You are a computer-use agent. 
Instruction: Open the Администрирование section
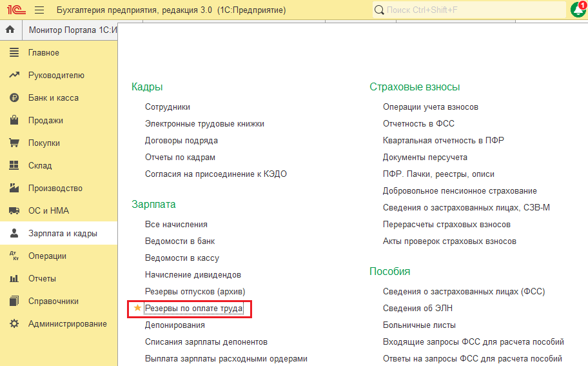tap(68, 323)
